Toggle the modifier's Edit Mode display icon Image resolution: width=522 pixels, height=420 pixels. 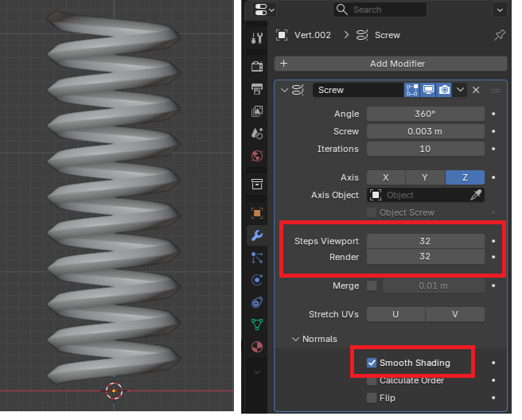pos(413,90)
